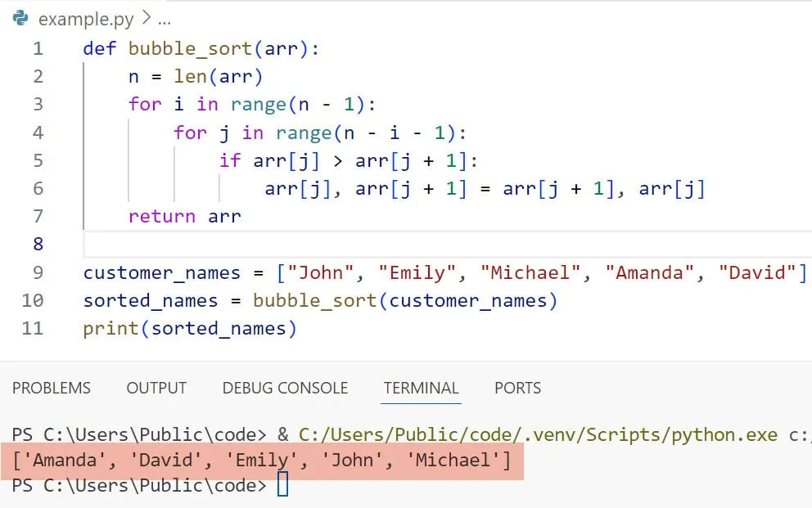Click the bubble_sort function name on line 1

(x=190, y=48)
